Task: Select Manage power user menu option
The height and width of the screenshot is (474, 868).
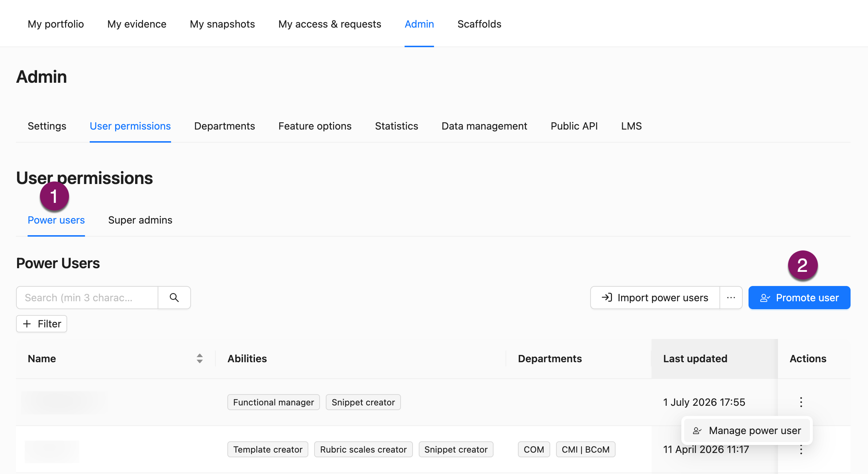Action: click(x=747, y=430)
